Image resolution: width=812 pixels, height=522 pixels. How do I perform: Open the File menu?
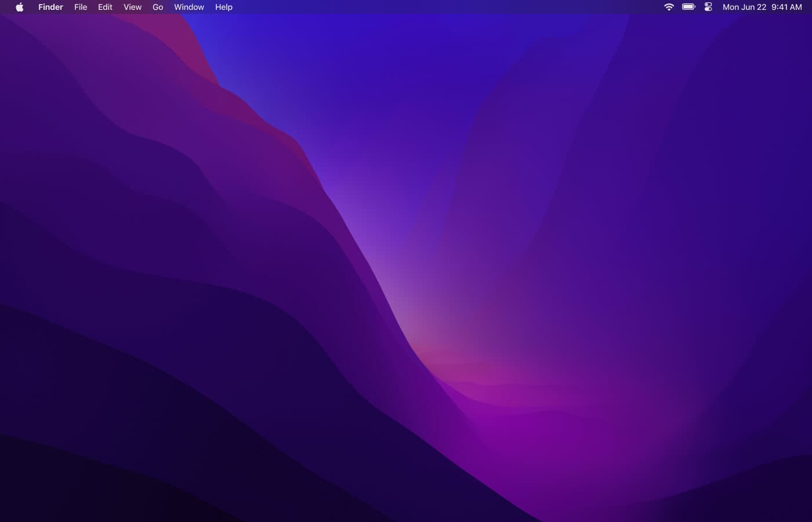coord(81,7)
